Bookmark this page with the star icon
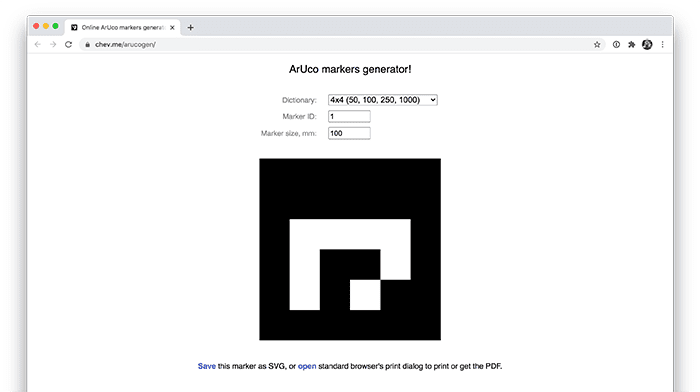Screen dimensions: 700x392 pyautogui.click(x=597, y=44)
